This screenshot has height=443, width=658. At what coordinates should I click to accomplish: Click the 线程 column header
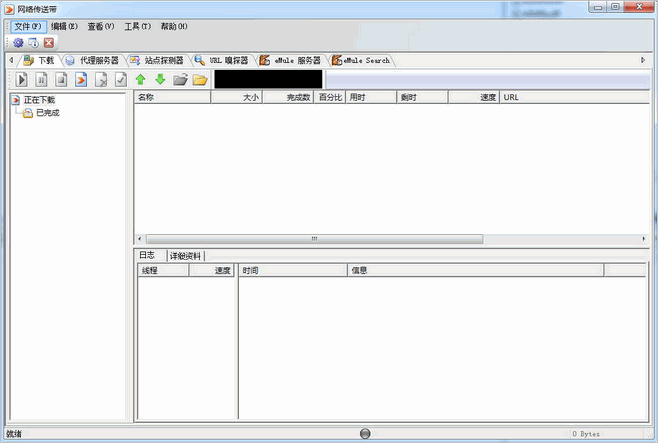pos(163,271)
